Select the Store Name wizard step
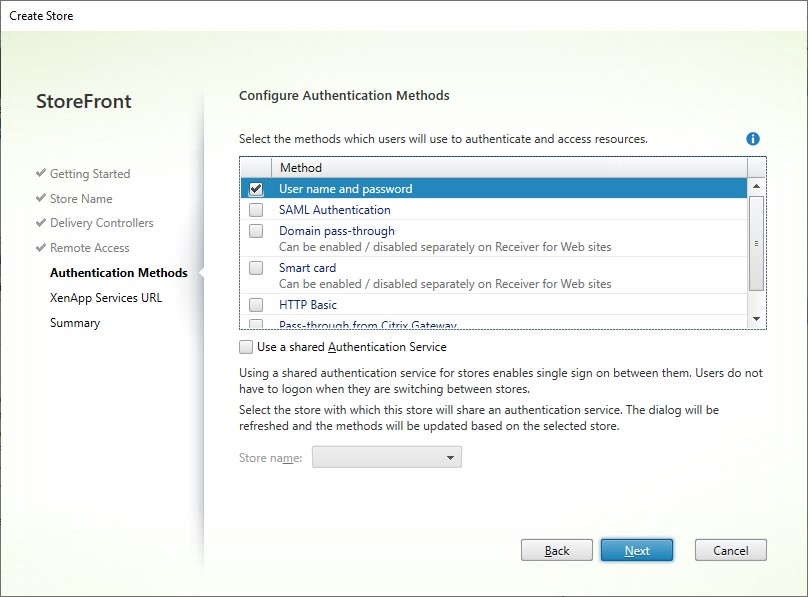The image size is (808, 597). click(81, 199)
